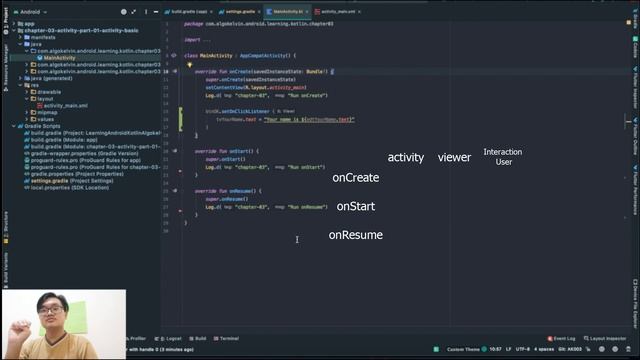
Task: Open the Structure side tab
Action: (6, 227)
